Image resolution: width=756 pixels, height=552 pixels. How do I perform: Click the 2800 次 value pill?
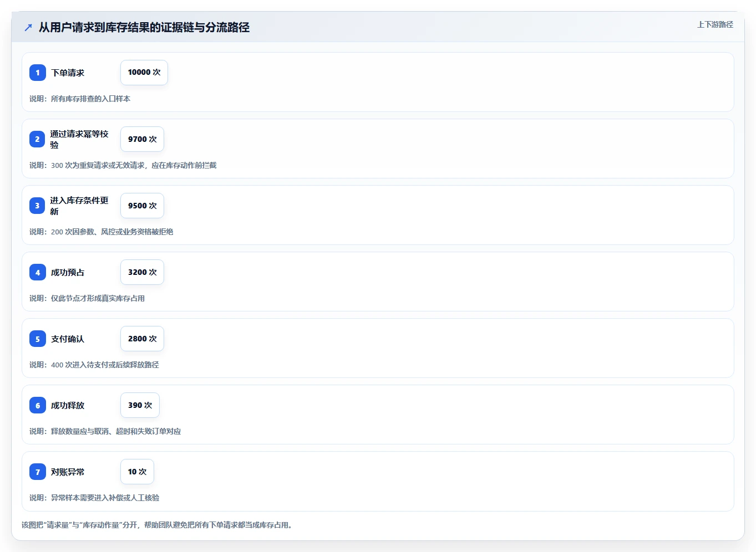(142, 339)
